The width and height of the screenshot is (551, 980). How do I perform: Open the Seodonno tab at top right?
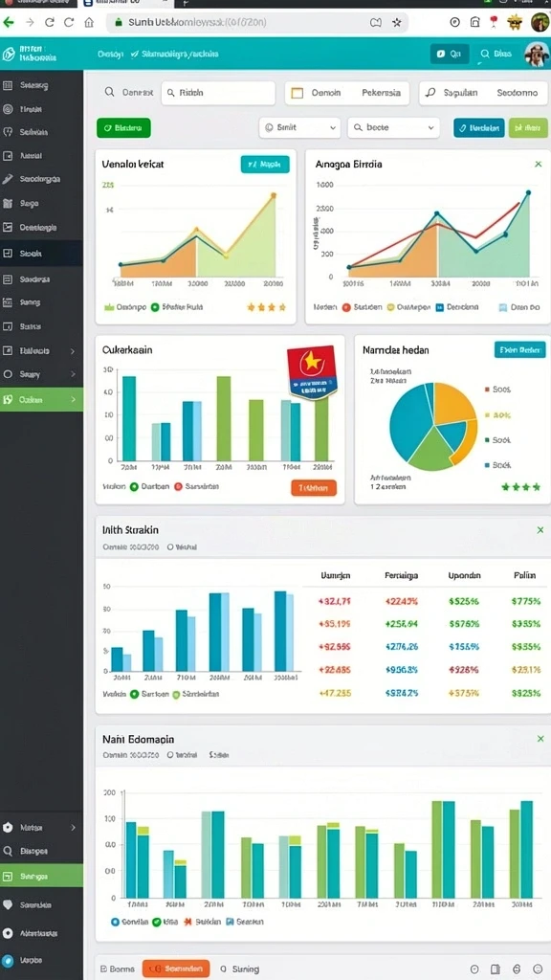[518, 93]
